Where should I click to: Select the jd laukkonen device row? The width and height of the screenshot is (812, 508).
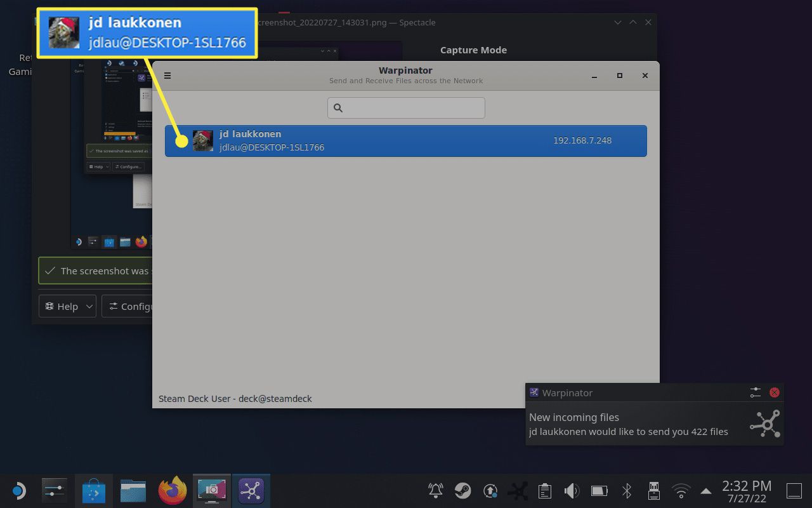406,141
